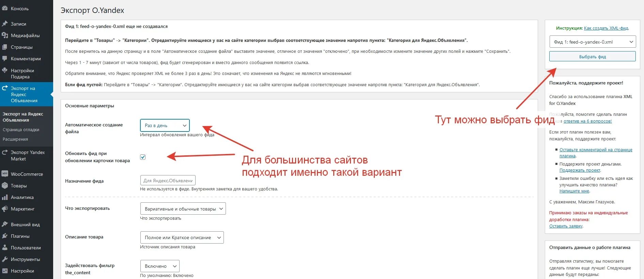The height and width of the screenshot is (279, 644).
Task: Click the Маркетинг megaphone icon
Action: (x=5, y=209)
